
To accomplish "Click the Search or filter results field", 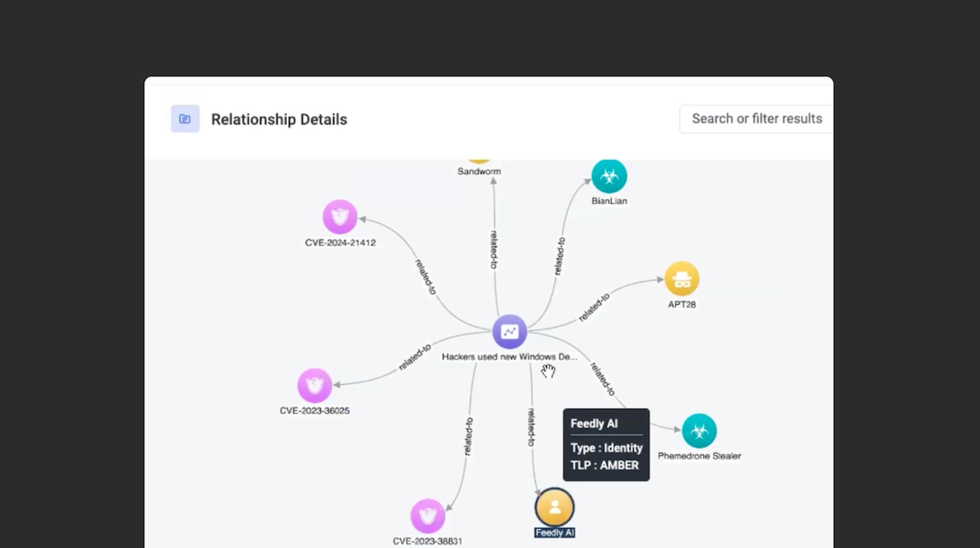I will point(757,118).
